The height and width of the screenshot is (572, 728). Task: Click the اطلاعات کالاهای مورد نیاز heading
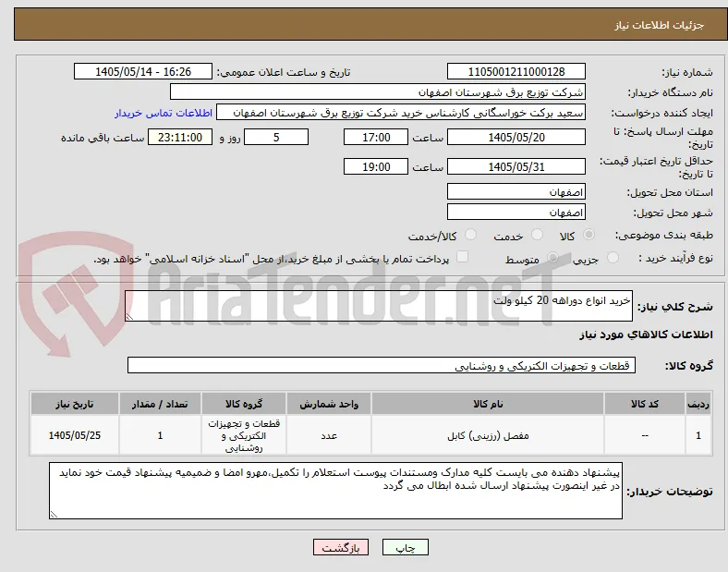[x=646, y=335]
